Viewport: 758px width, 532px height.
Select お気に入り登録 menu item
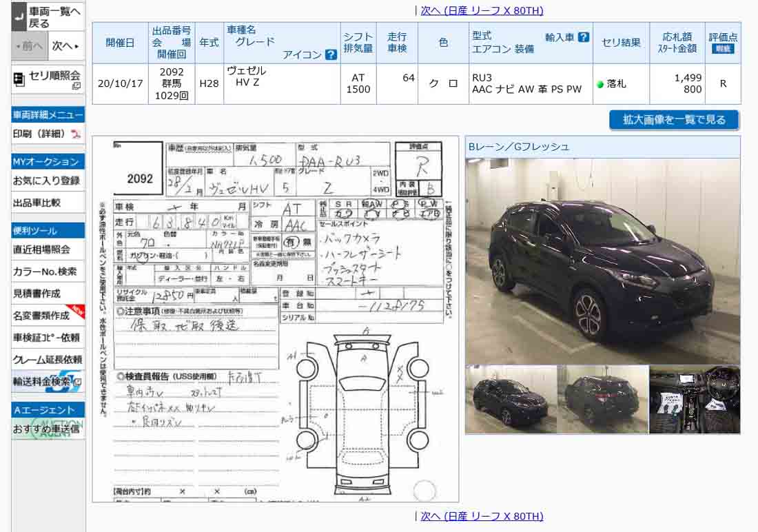coord(48,181)
